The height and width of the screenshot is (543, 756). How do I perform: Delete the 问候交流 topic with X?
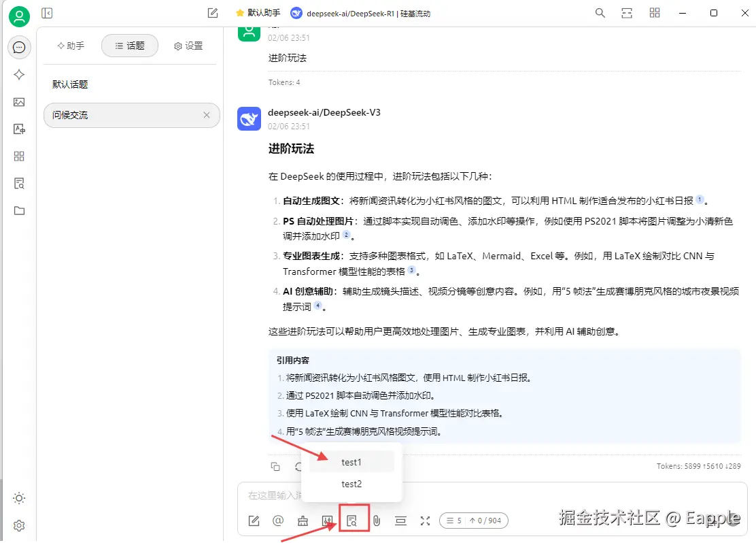pos(207,115)
